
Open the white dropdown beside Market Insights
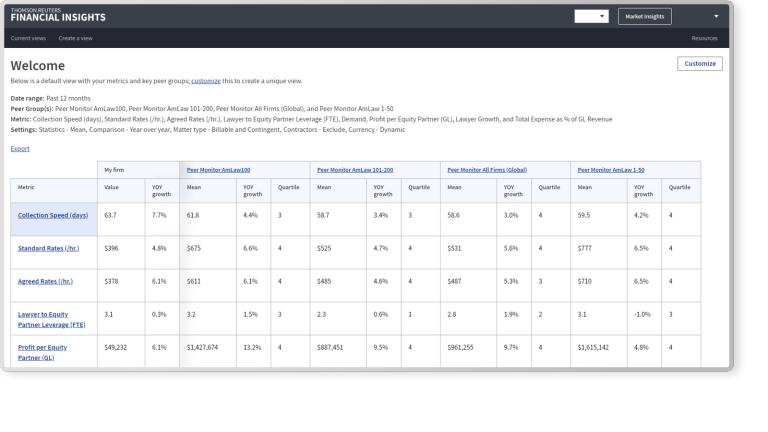point(591,16)
